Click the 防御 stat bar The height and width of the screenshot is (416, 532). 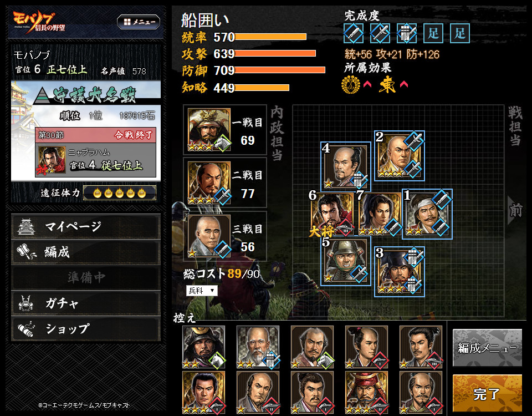point(280,70)
